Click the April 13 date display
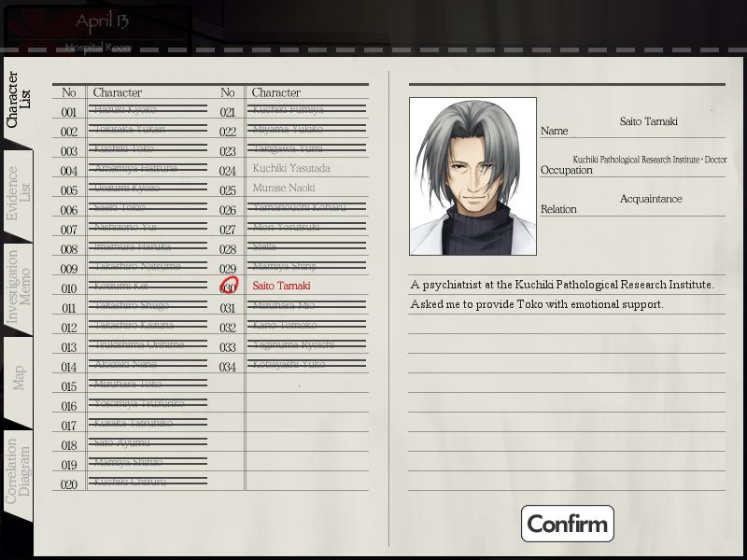747x560 pixels. pyautogui.click(x=102, y=21)
